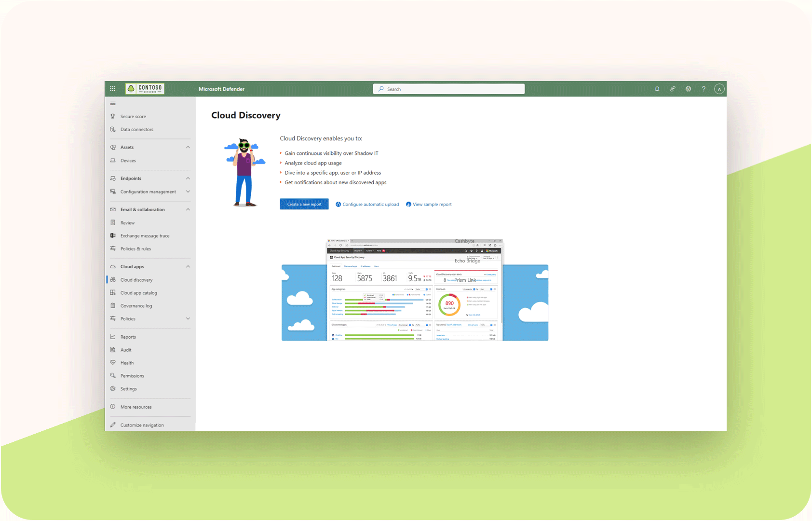This screenshot has width=812, height=521.
Task: Click the notifications bell icon
Action: [x=657, y=89]
